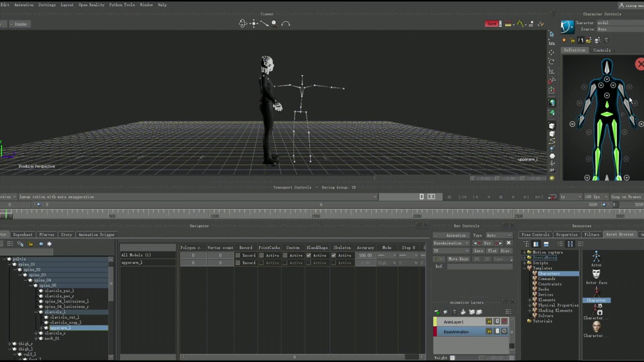Open the key interpolation Type Auto dropdown

[499, 235]
